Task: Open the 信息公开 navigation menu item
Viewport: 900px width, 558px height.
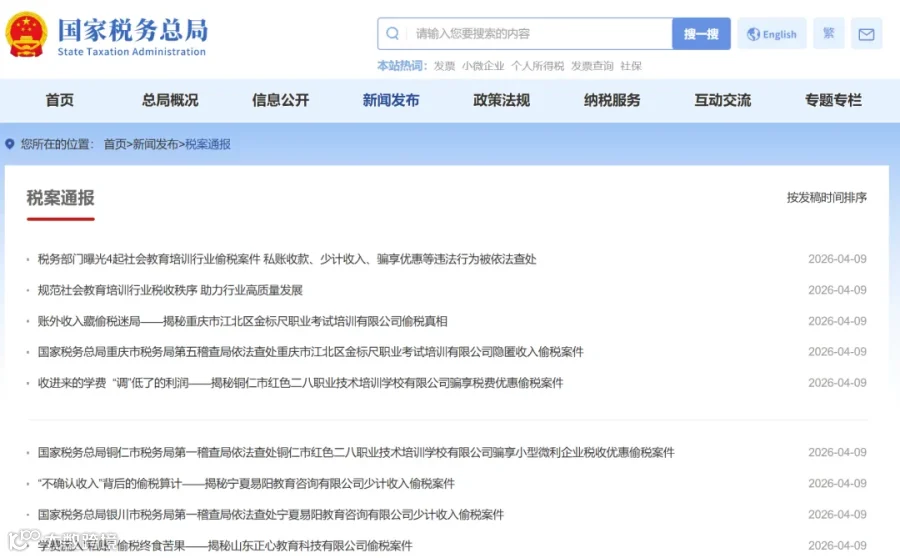Action: click(281, 100)
